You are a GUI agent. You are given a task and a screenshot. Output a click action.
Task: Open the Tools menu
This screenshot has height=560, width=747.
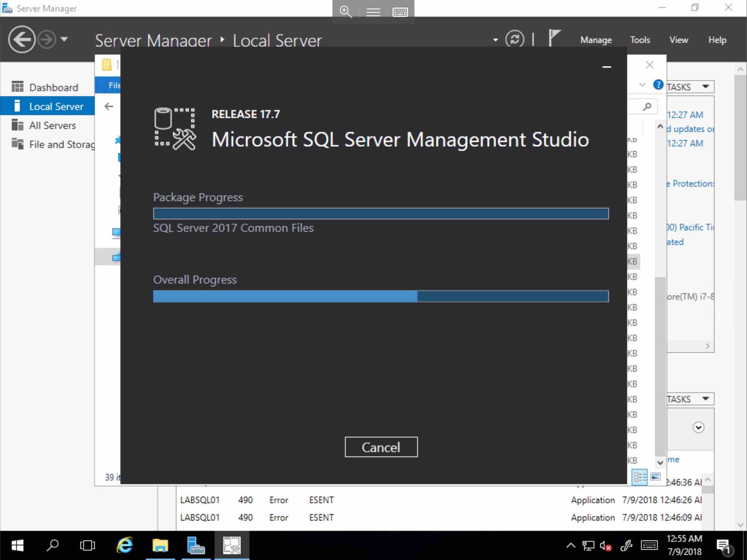pos(640,40)
